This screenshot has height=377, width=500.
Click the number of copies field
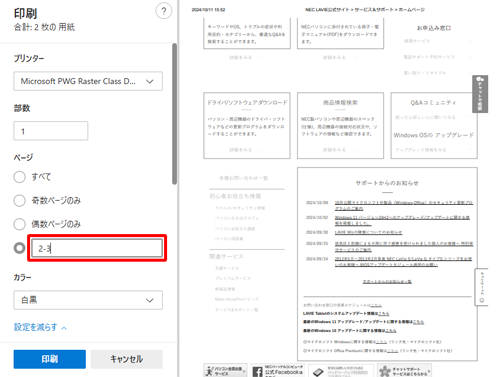tap(51, 131)
